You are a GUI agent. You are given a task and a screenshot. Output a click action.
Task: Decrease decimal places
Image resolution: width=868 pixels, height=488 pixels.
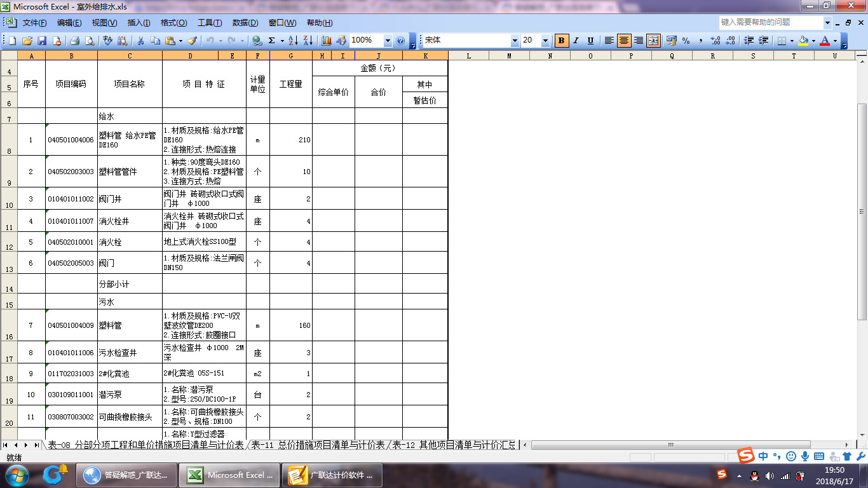pyautogui.click(x=731, y=40)
